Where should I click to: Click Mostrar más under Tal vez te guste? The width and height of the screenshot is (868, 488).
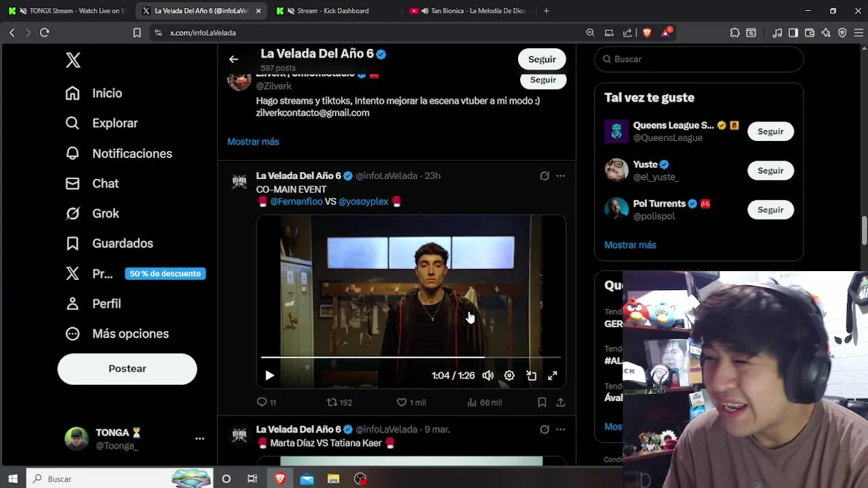630,245
